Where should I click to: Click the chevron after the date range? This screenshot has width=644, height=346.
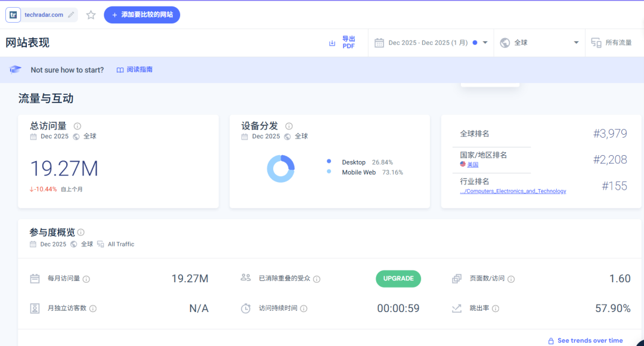click(485, 42)
